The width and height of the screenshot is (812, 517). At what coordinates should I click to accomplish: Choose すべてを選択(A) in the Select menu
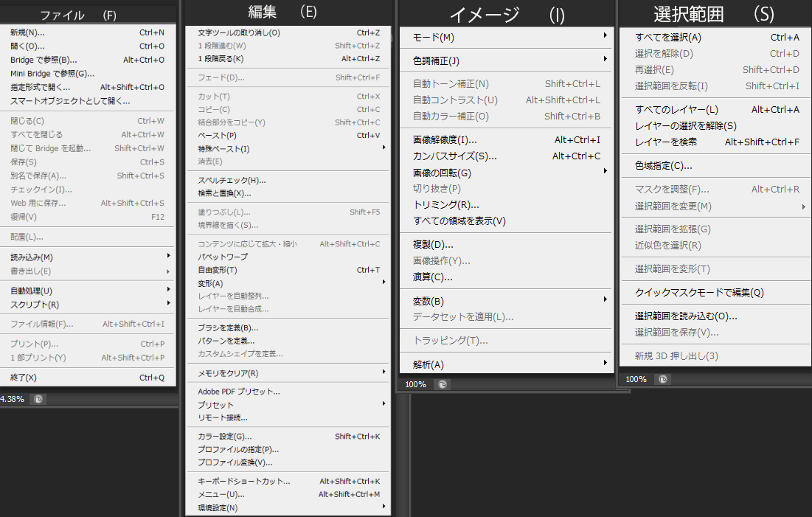716,38
